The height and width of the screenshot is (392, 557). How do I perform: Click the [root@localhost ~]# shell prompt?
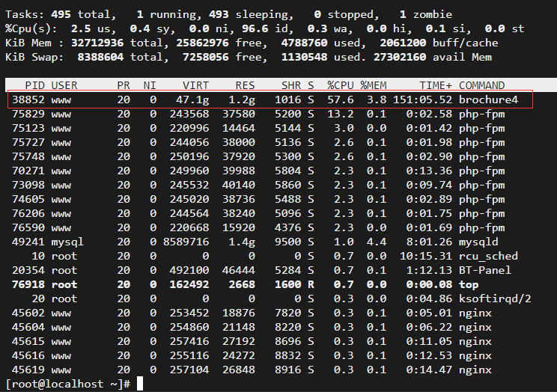tap(68, 384)
